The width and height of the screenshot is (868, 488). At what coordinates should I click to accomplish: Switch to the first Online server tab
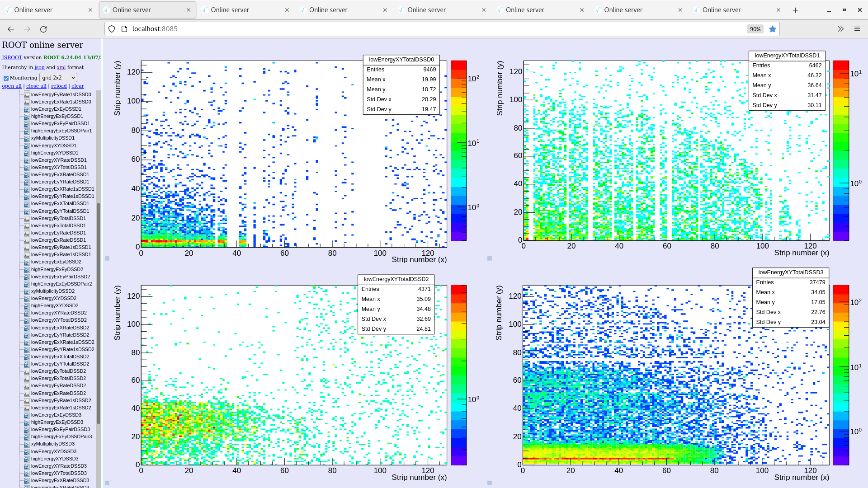point(45,10)
